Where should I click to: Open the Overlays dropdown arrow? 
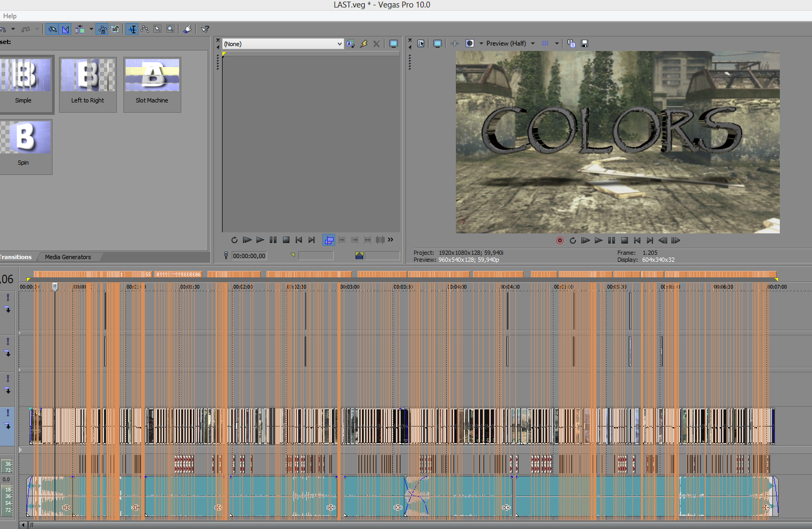[557, 43]
